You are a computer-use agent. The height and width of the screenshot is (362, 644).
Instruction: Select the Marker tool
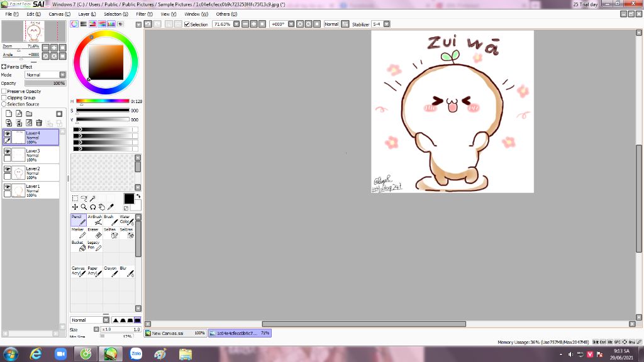(x=78, y=233)
